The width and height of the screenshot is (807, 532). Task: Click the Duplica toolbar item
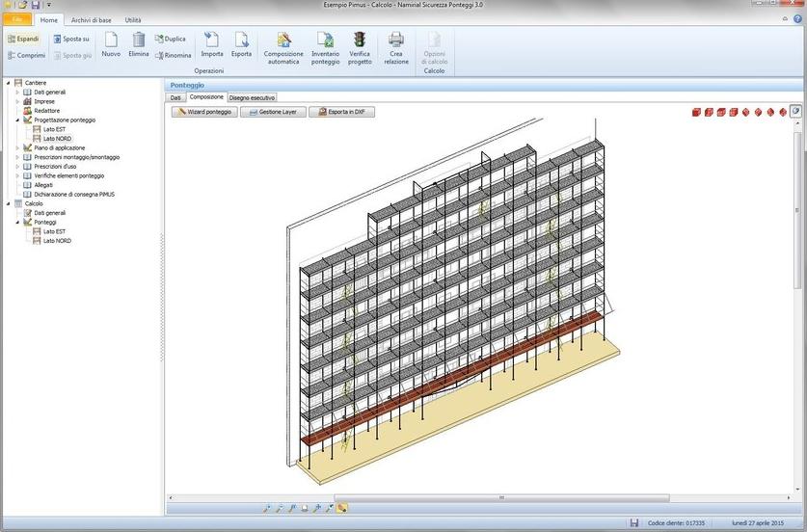pyautogui.click(x=170, y=39)
